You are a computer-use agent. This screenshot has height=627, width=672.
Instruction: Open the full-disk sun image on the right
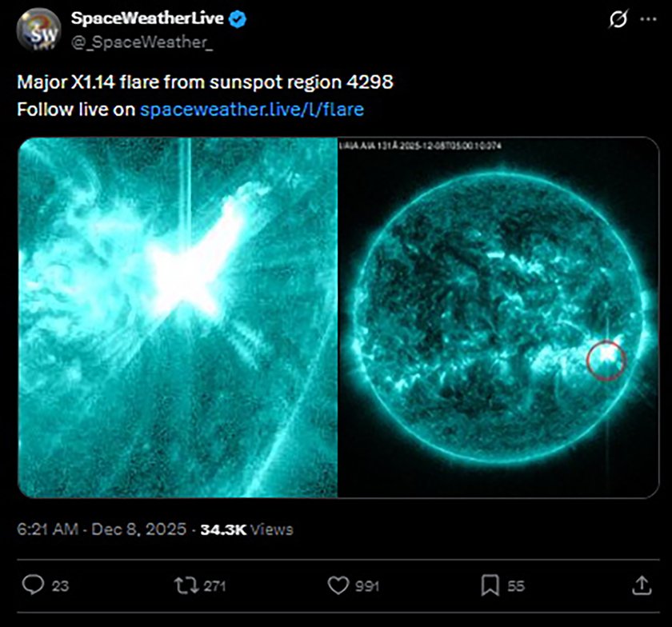[498, 317]
